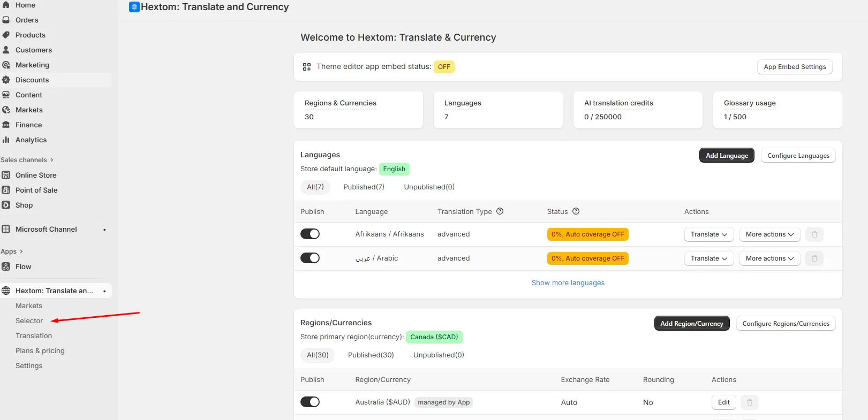Image resolution: width=868 pixels, height=420 pixels.
Task: Click the Finance bank icon
Action: coord(6,125)
